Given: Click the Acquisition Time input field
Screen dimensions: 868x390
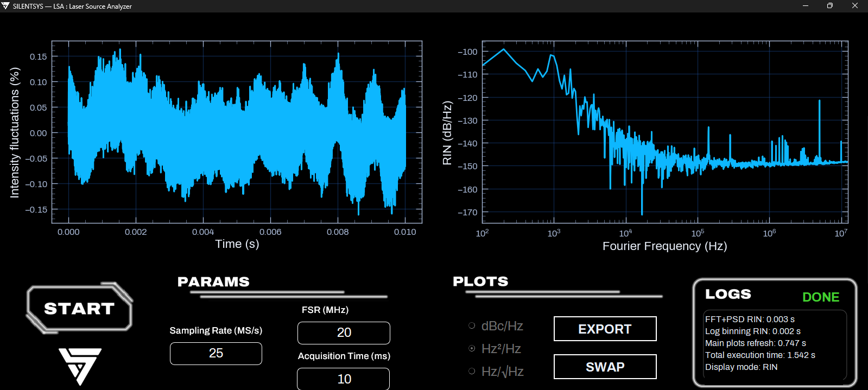Looking at the screenshot, I should 344,379.
